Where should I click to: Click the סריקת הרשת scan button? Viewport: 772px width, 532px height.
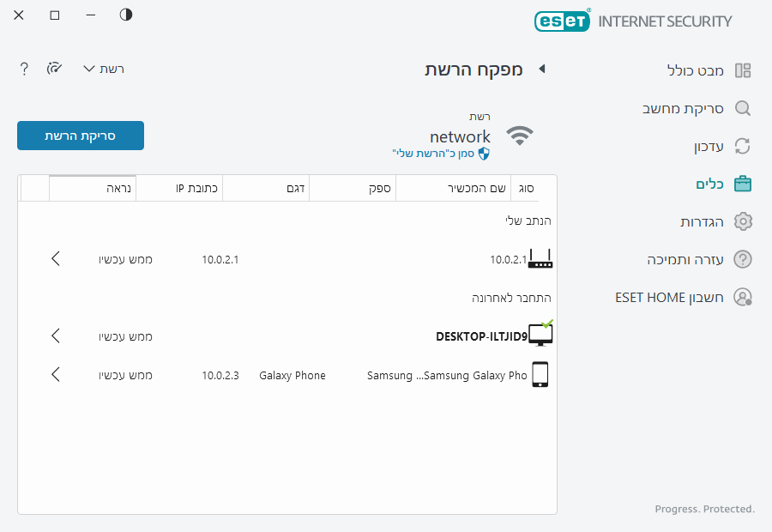click(x=81, y=136)
